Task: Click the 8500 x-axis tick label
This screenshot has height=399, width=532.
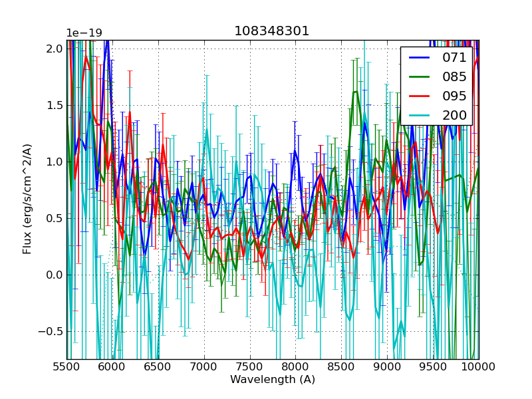Action: tap(341, 367)
